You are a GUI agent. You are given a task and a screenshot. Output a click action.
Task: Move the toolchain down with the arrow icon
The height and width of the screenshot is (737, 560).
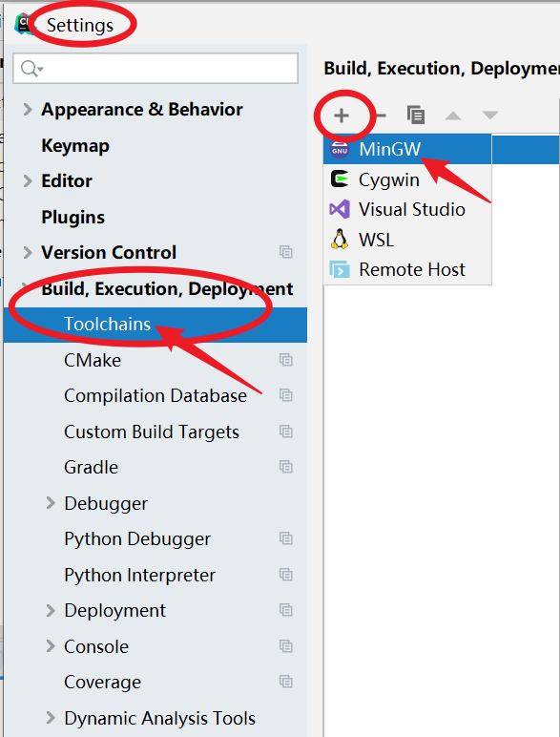pyautogui.click(x=490, y=116)
